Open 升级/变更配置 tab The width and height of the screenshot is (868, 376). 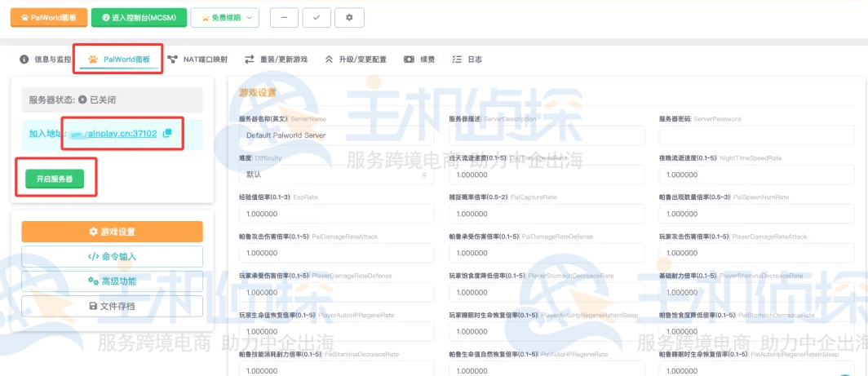point(356,60)
